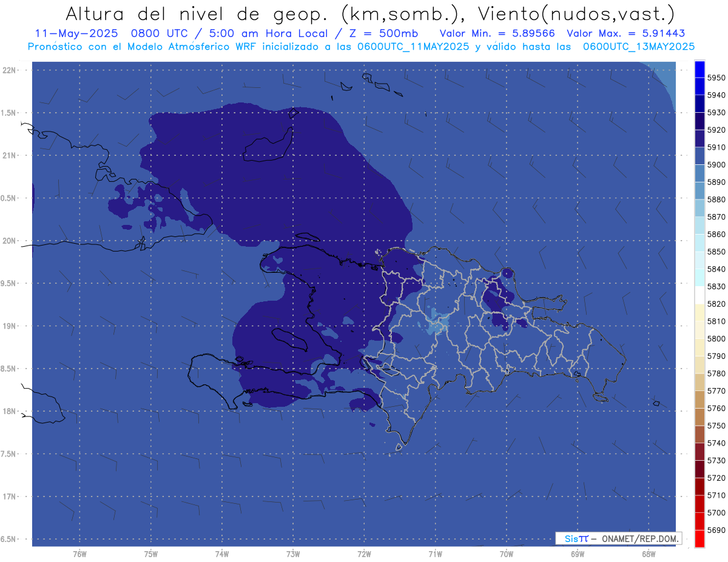
Task: Click the "5710" color bar label
Action: click(716, 495)
